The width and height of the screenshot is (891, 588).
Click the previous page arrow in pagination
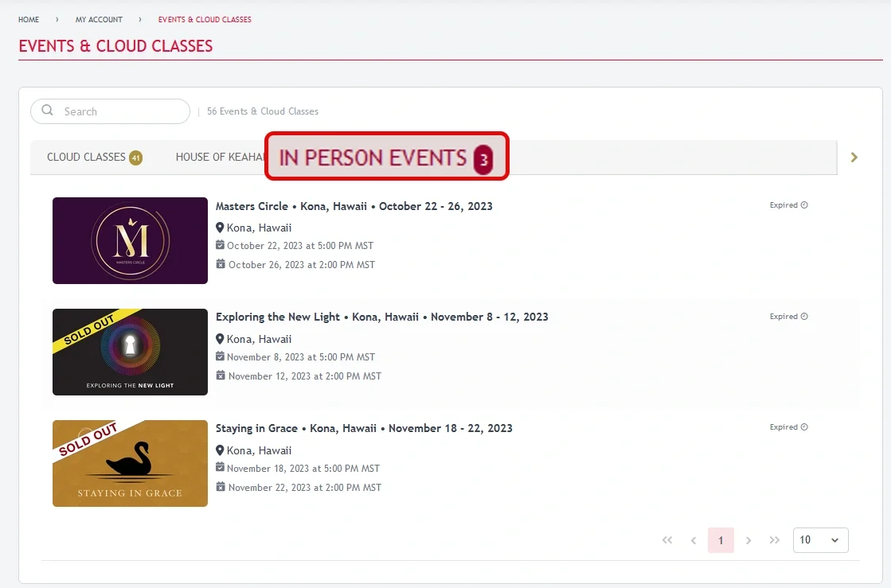[694, 540]
